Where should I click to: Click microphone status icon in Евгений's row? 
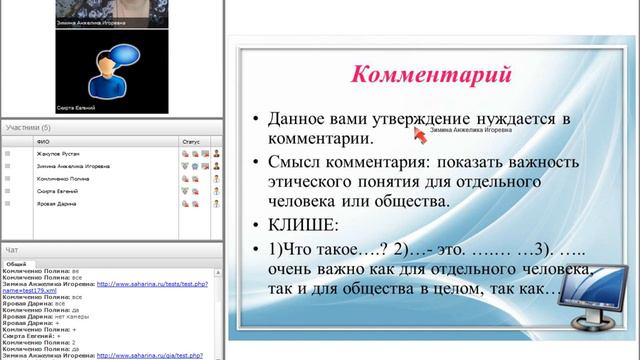185,191
